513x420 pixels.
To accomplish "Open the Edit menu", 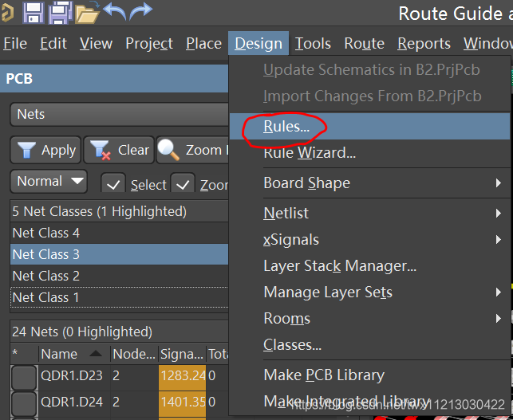I will (x=53, y=44).
